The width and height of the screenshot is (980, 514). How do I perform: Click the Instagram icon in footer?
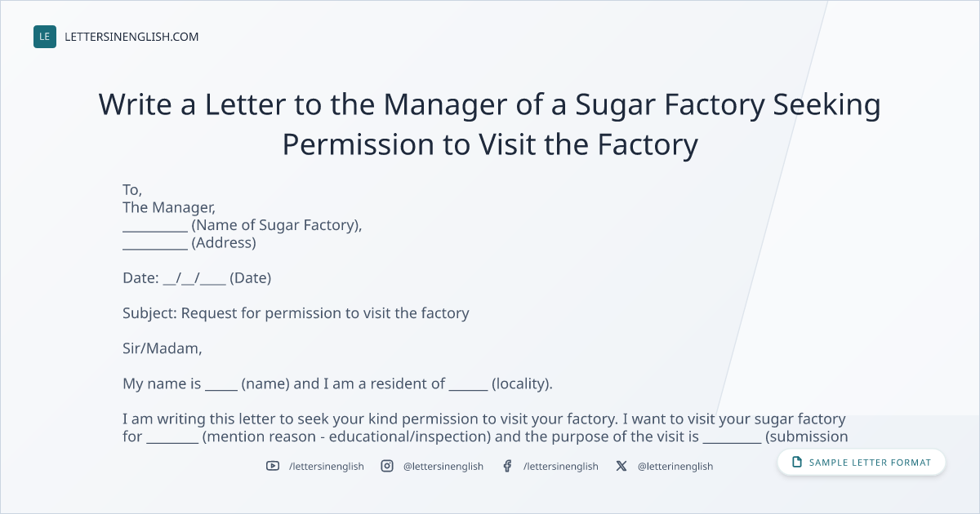[387, 466]
